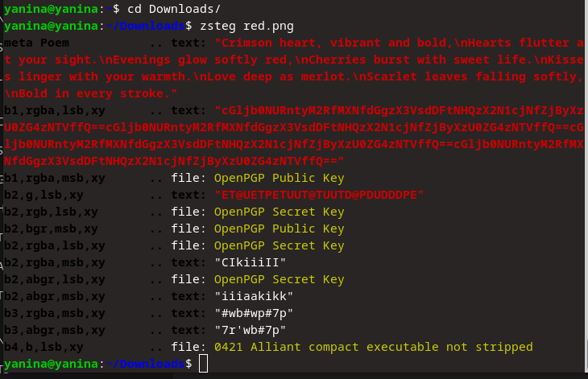The height and width of the screenshot is (379, 588).
Task: Click "OpenPGP Secret Key" on the b2,rgb,lsb,xy row
Action: click(279, 212)
